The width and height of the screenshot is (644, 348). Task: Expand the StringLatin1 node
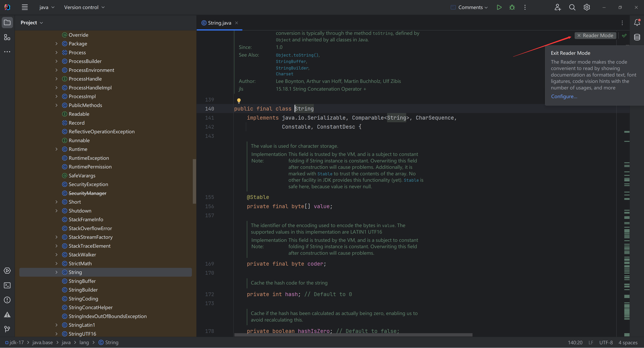(57, 325)
